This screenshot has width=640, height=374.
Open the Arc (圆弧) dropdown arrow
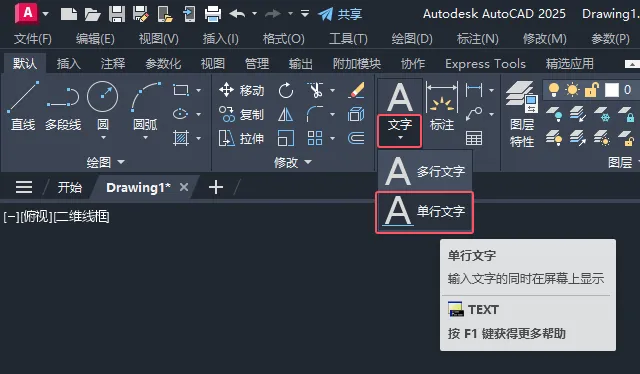(145, 138)
